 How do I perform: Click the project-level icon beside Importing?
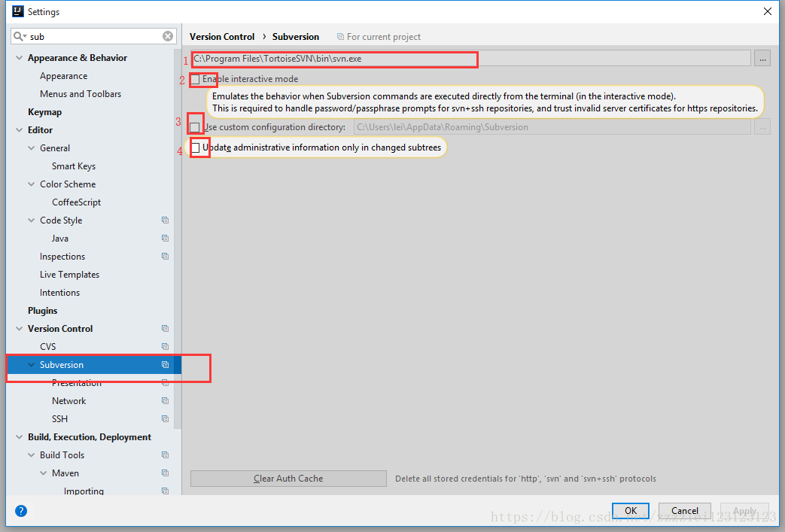click(166, 491)
